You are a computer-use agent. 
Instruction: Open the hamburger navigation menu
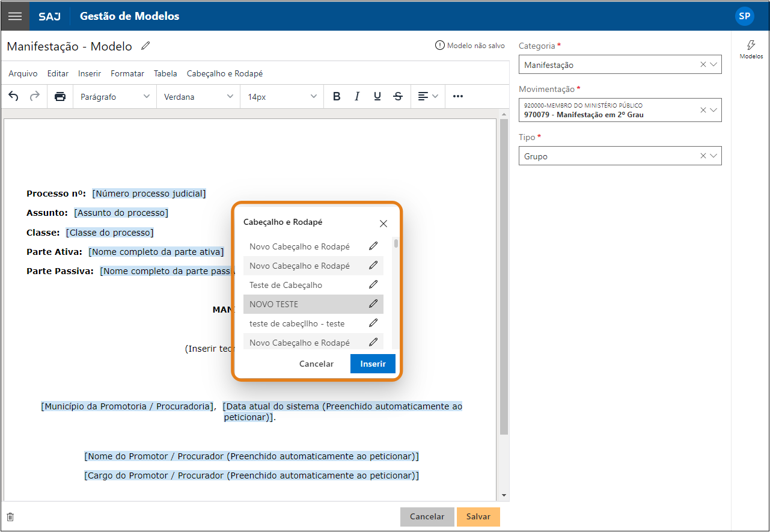(x=15, y=16)
